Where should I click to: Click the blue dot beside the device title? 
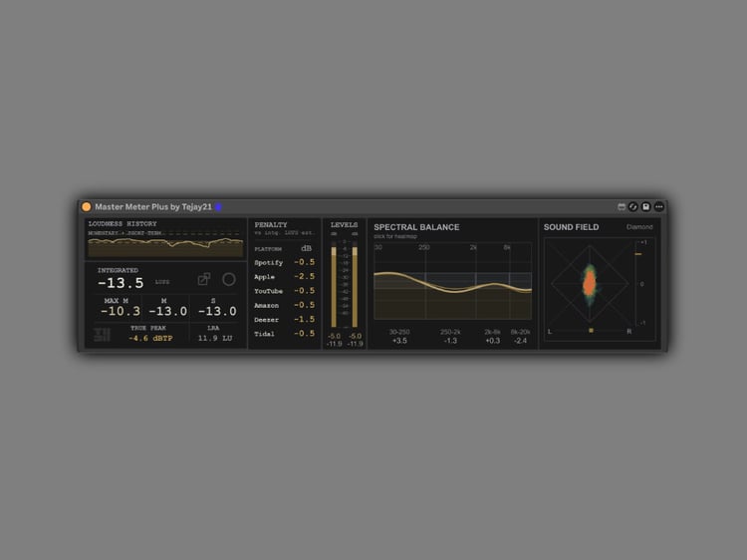pyautogui.click(x=218, y=207)
